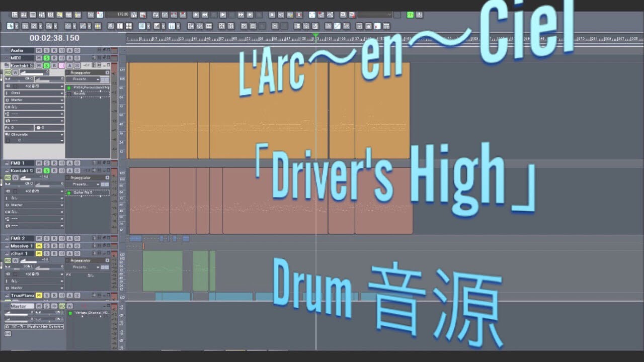
Task: Solo the FM8 1 track
Action: point(46,163)
